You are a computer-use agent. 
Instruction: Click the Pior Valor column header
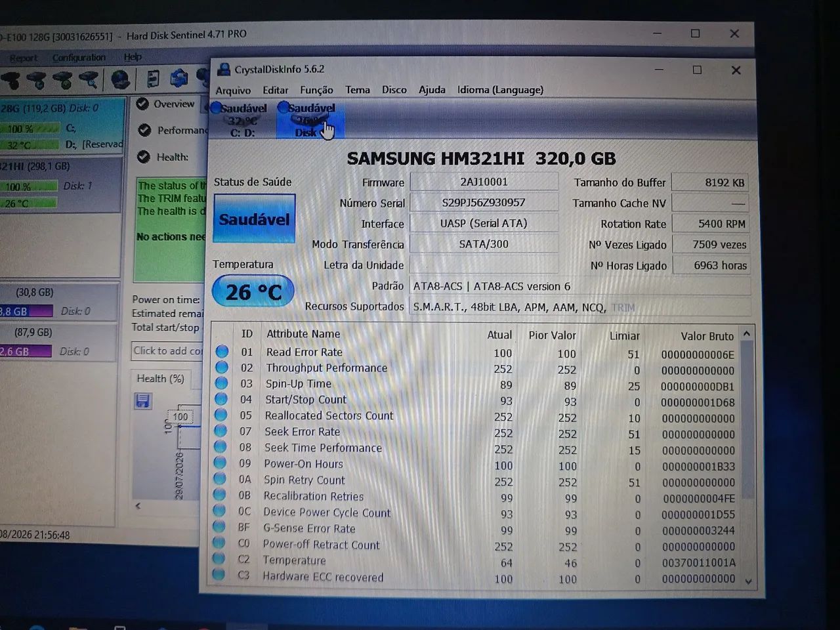[x=552, y=335]
